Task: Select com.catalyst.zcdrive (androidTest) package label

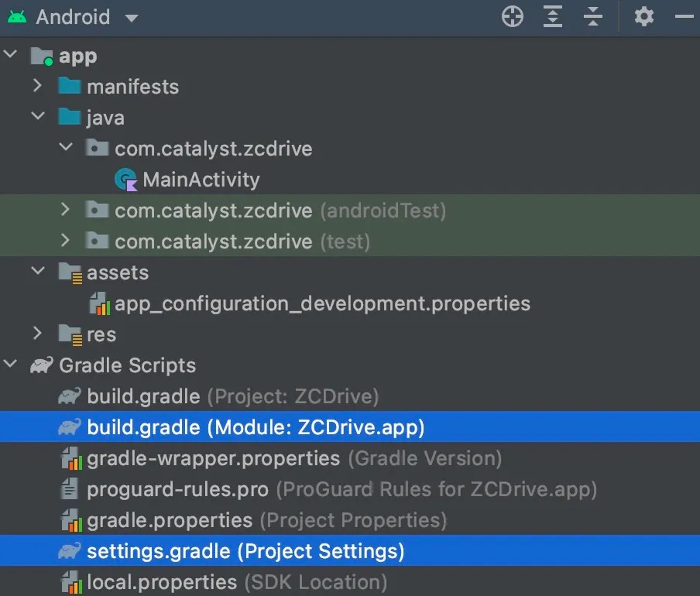Action: [280, 211]
